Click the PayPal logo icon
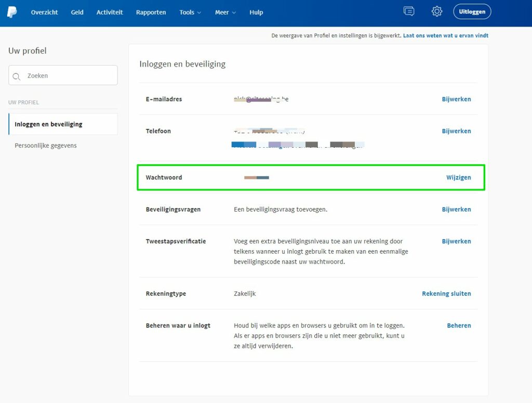 [12, 12]
